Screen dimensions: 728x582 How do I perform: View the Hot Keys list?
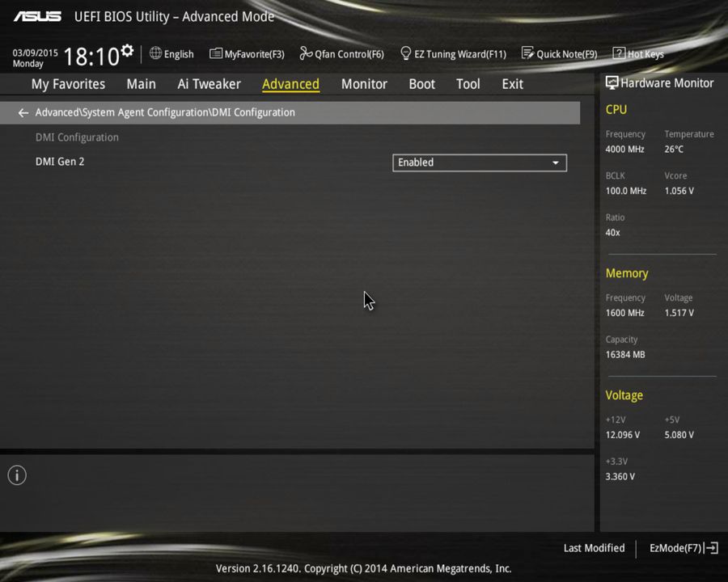pos(638,53)
